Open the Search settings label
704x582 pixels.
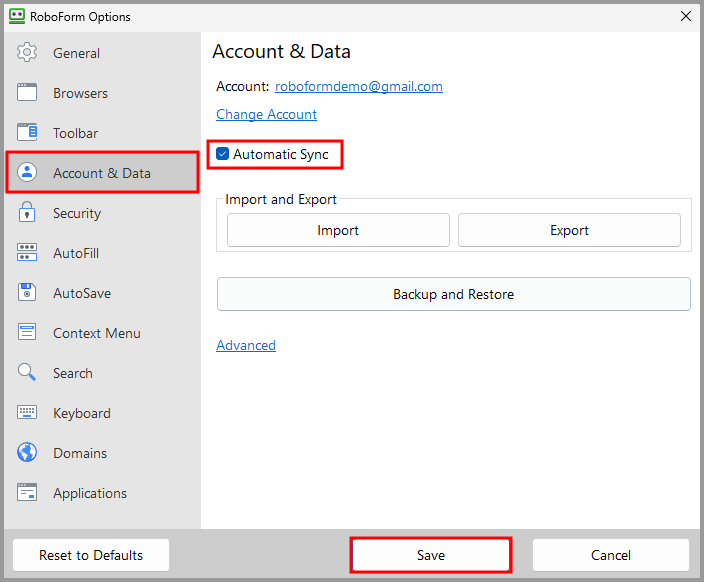point(73,373)
